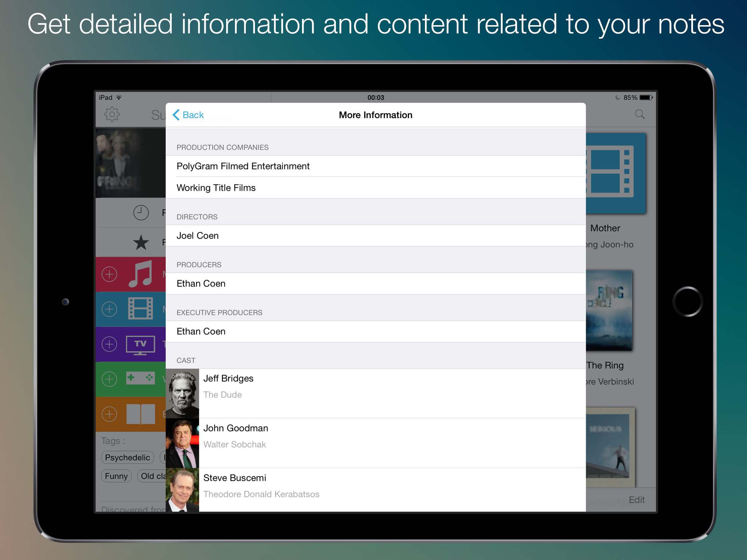
Task: Tap the More Information title
Action: tap(376, 115)
